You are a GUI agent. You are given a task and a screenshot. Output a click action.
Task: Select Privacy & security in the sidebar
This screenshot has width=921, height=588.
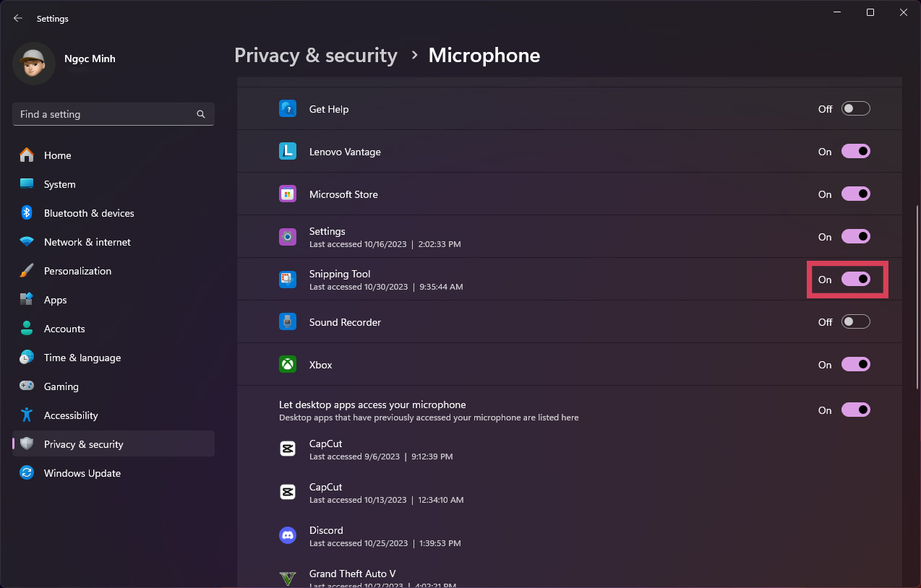pyautogui.click(x=113, y=444)
